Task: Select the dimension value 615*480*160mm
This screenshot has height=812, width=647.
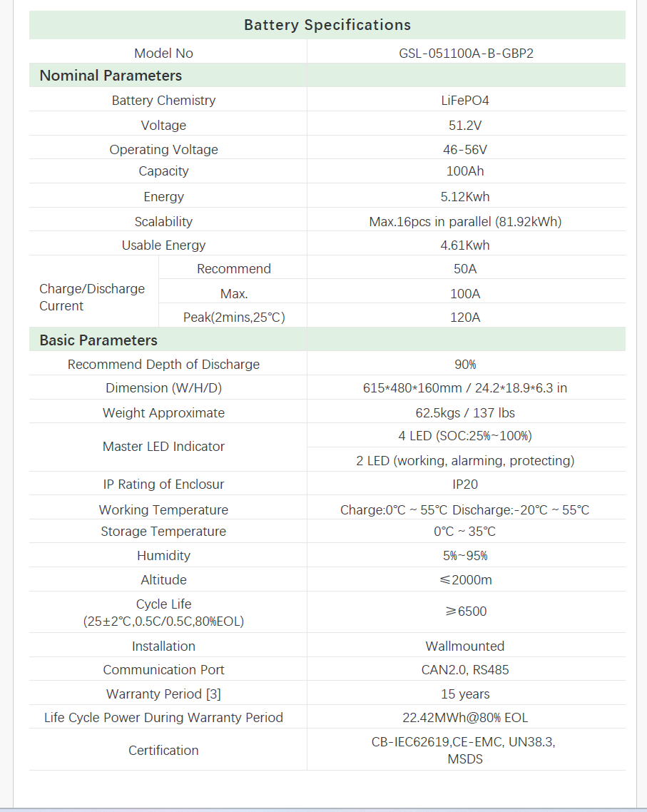Action: (x=465, y=389)
